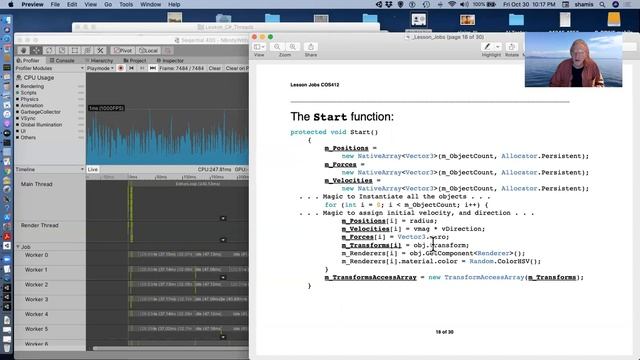Go to next frame in profiler
640x360 pixels.
pos(142,68)
